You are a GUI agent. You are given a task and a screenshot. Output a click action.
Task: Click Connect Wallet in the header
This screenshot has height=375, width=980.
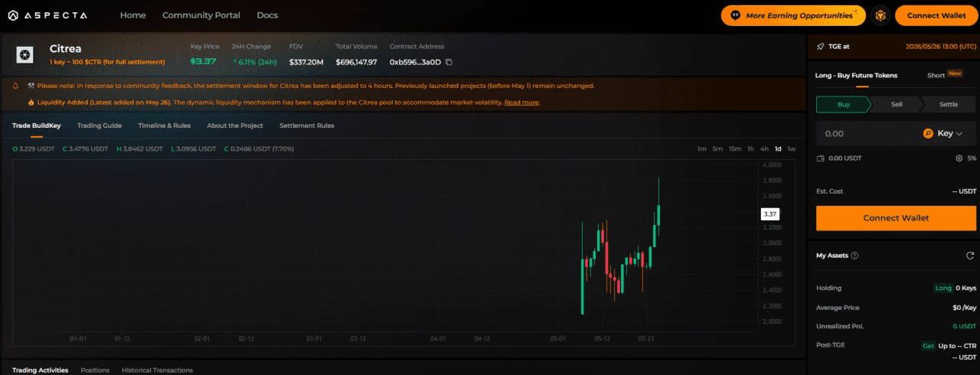click(x=936, y=15)
